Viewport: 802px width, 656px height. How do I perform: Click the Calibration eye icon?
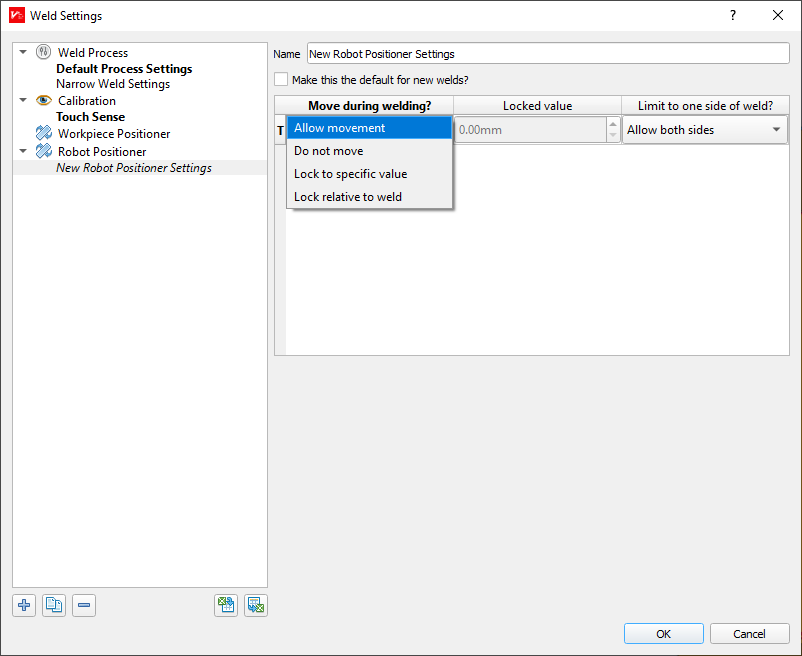pos(43,100)
